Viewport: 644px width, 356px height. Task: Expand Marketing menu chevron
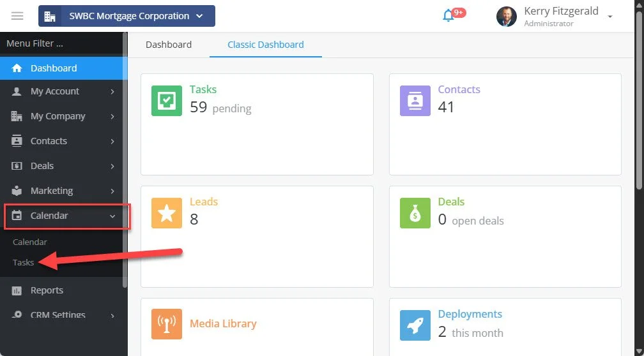point(112,191)
